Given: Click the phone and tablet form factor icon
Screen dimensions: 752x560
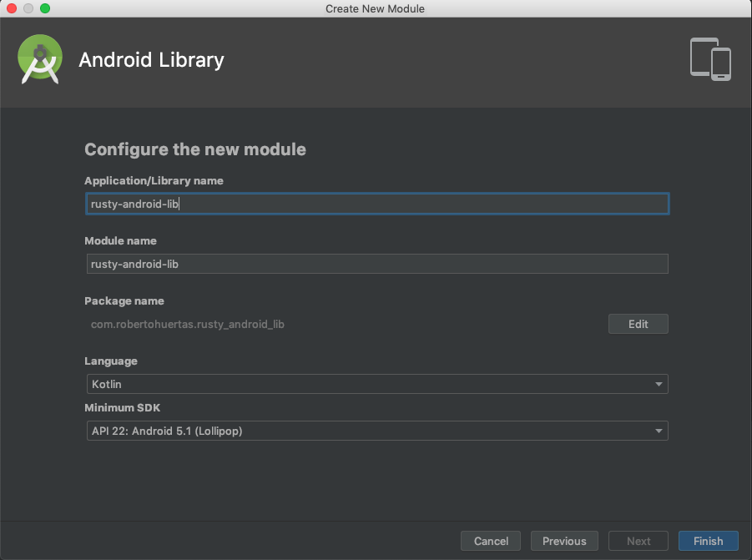Looking at the screenshot, I should [x=709, y=59].
